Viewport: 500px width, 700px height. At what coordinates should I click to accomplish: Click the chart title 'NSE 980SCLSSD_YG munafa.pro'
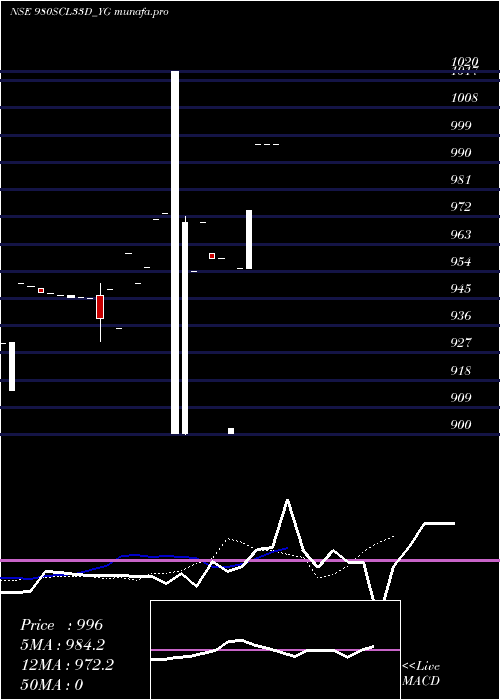(x=89, y=12)
